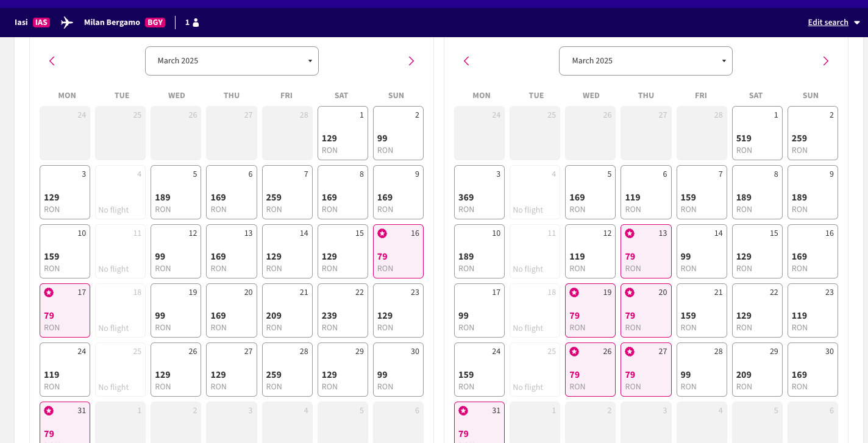Select March 1 at 129 RON in left calendar

(343, 133)
